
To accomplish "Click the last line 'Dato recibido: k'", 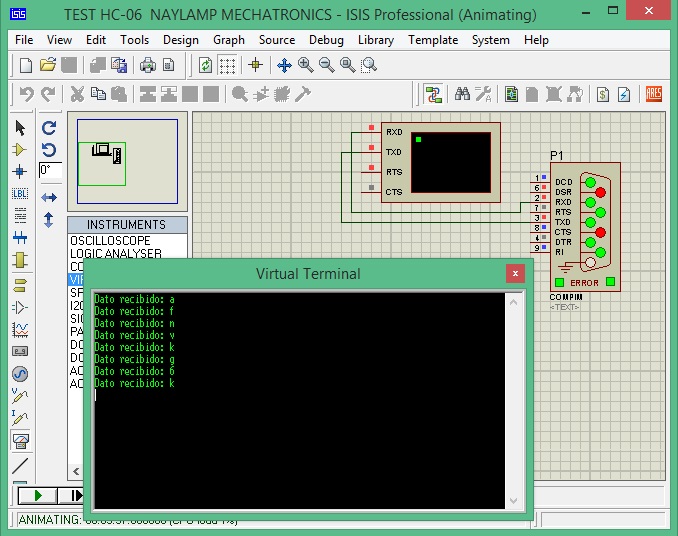I will pos(134,383).
